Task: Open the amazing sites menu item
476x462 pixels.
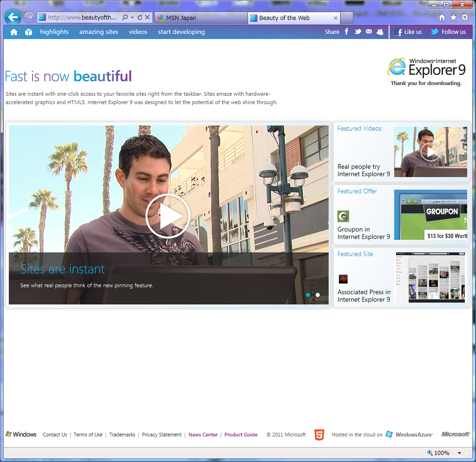Action: [99, 32]
